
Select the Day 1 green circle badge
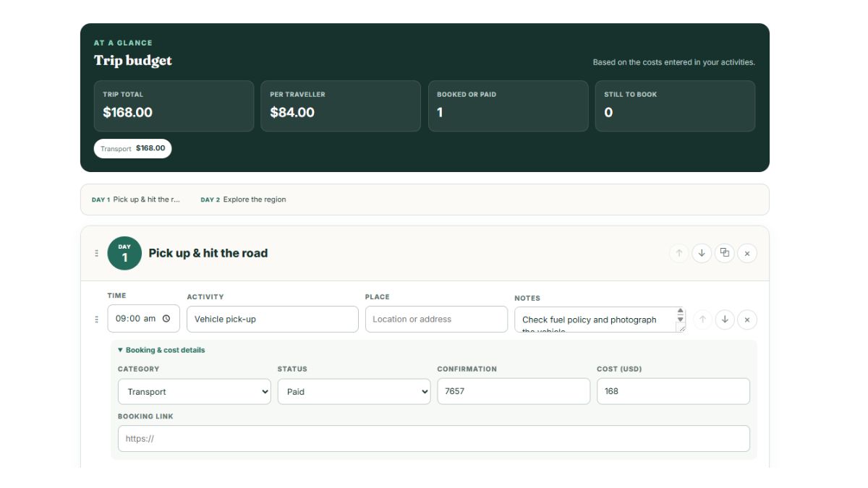tap(124, 253)
